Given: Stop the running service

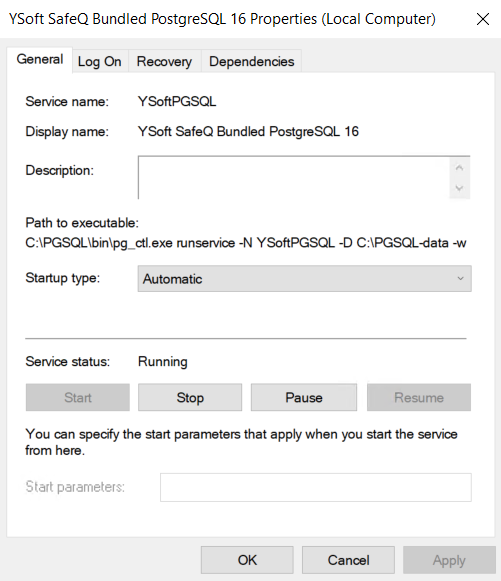Looking at the screenshot, I should 190,398.
